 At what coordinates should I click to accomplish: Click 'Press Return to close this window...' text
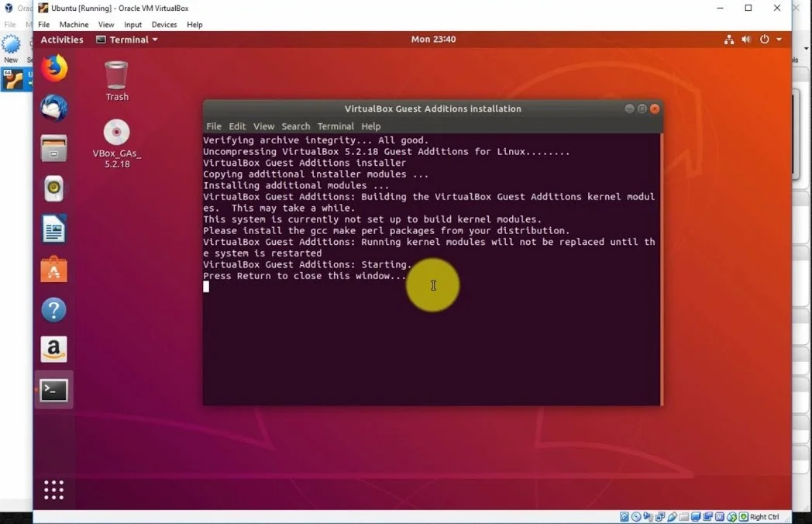pyautogui.click(x=304, y=276)
